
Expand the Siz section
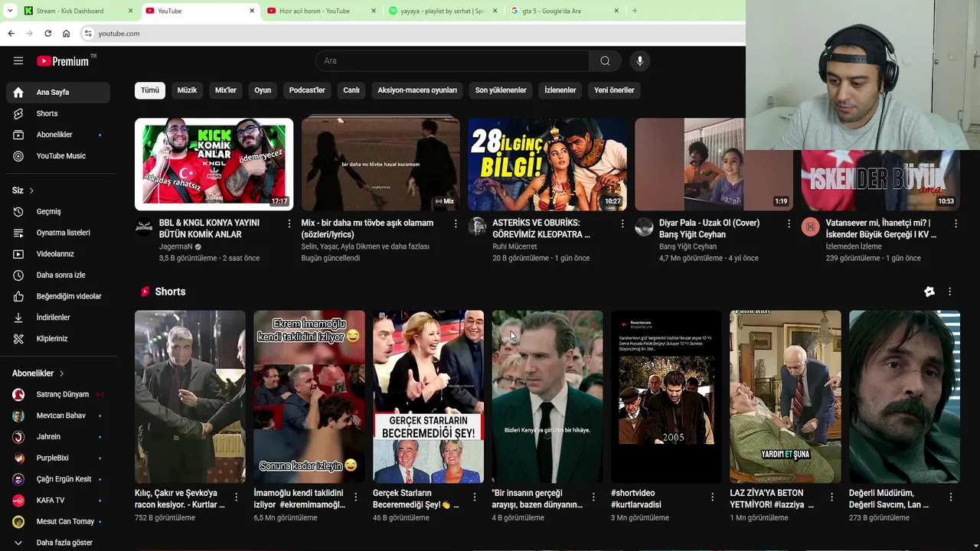[23, 190]
